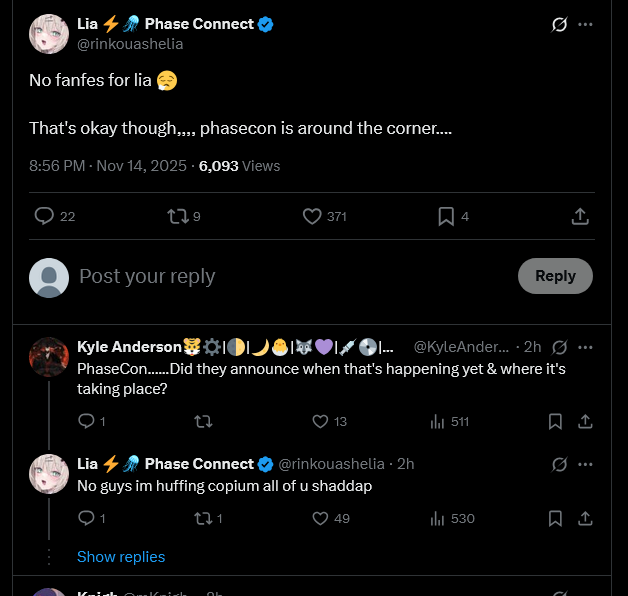This screenshot has width=628, height=596.
Task: Share Lia's copium reply
Action: click(x=585, y=519)
